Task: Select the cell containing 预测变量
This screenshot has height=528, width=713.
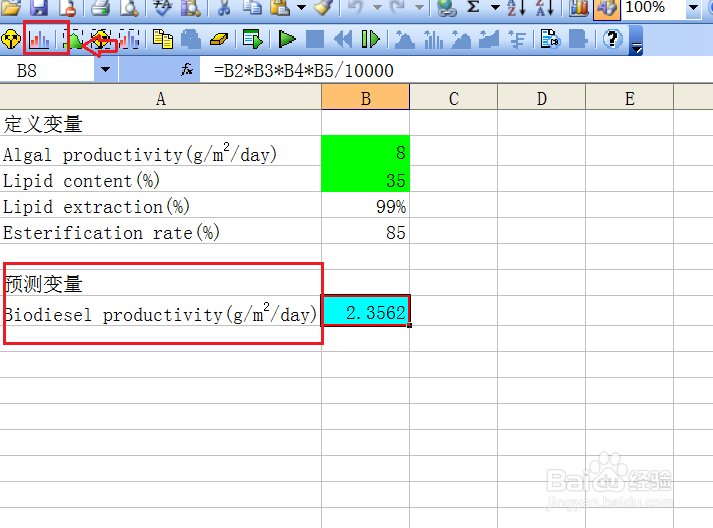Action: (x=161, y=283)
